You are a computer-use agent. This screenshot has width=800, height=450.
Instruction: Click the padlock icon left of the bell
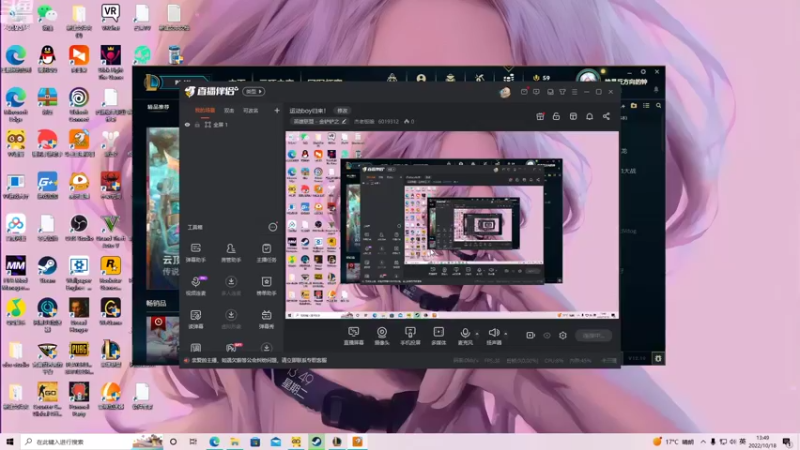pyautogui.click(x=556, y=116)
